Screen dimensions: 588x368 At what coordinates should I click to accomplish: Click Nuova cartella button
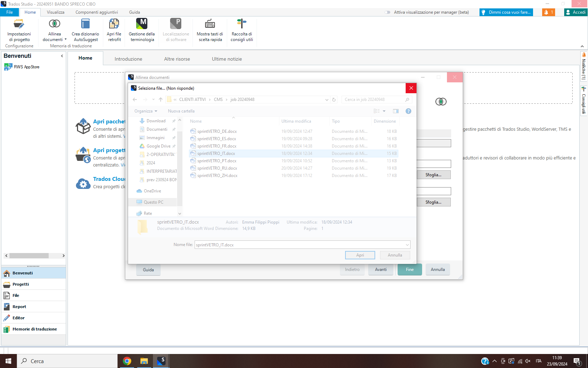[181, 111]
